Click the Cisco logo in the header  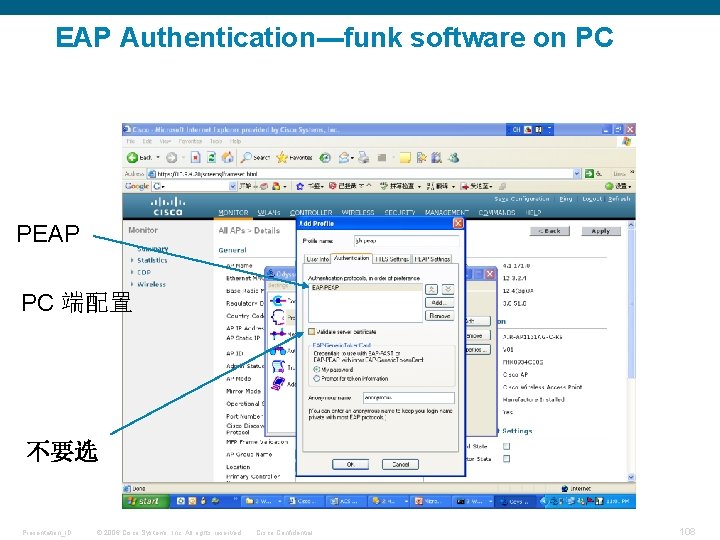pyautogui.click(x=168, y=206)
